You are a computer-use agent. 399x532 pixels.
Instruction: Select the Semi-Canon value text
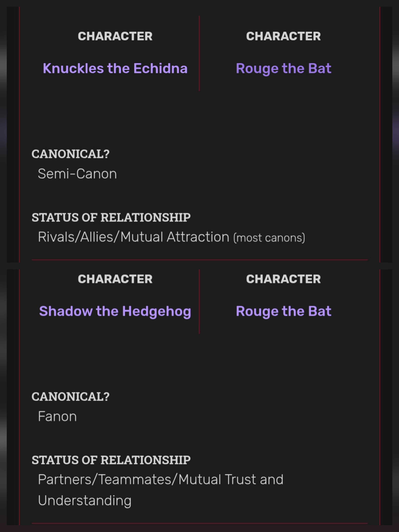pos(77,174)
